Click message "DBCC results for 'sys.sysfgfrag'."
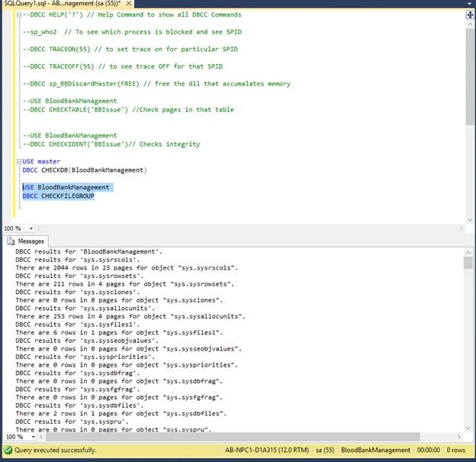The image size is (476, 462). (78, 389)
